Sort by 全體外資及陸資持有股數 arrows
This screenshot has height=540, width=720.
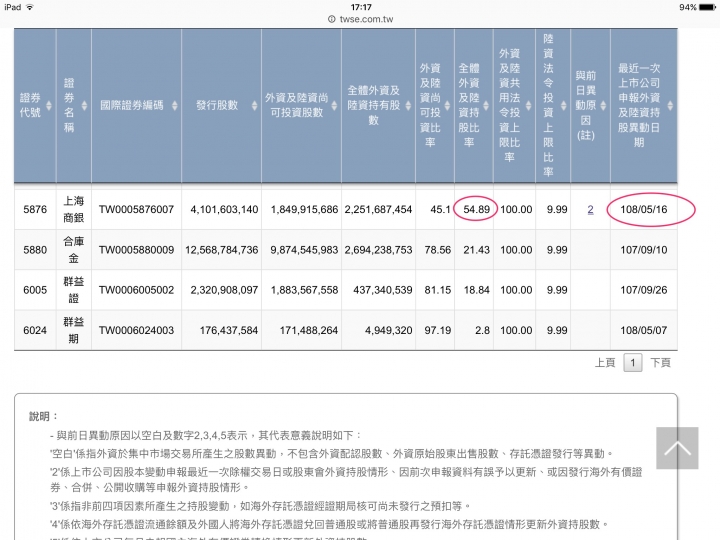(x=408, y=105)
